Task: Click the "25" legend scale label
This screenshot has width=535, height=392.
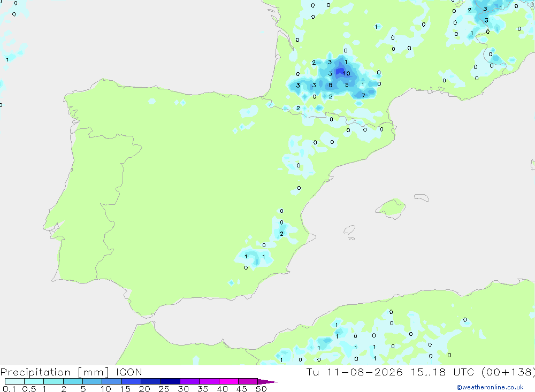Action: pyautogui.click(x=164, y=389)
